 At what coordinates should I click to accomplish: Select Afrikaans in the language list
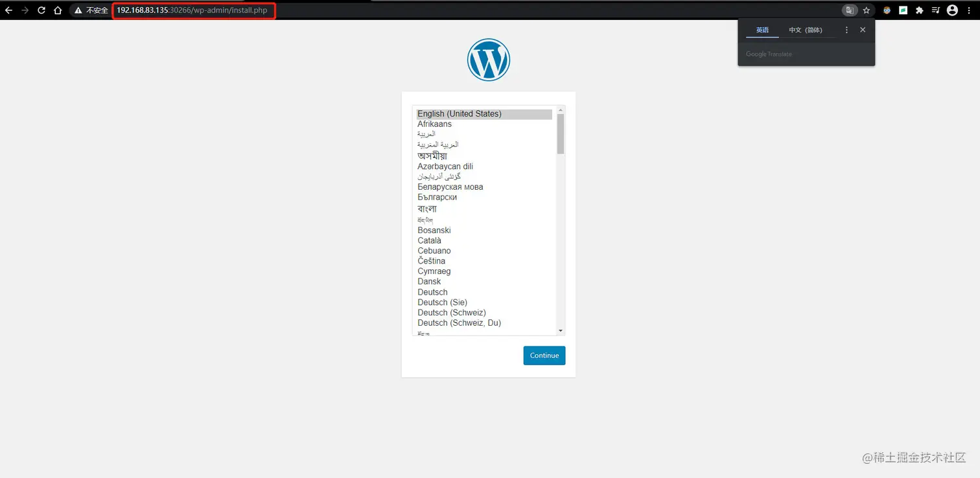434,124
